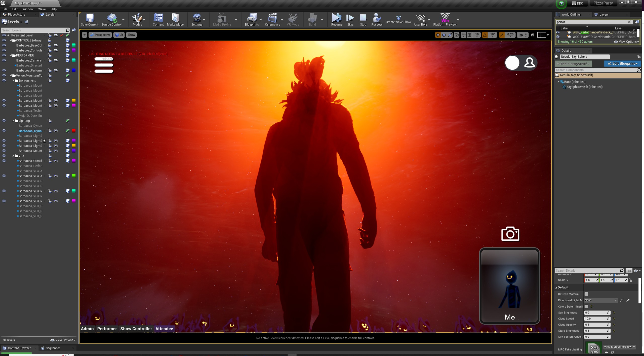Collapse the Default details section
644x356 pixels.
coord(556,288)
